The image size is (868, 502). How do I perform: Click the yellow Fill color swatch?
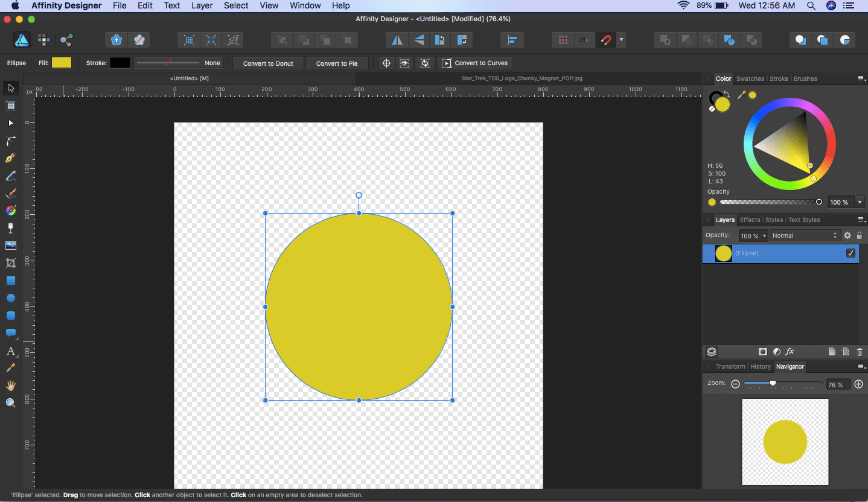(62, 63)
